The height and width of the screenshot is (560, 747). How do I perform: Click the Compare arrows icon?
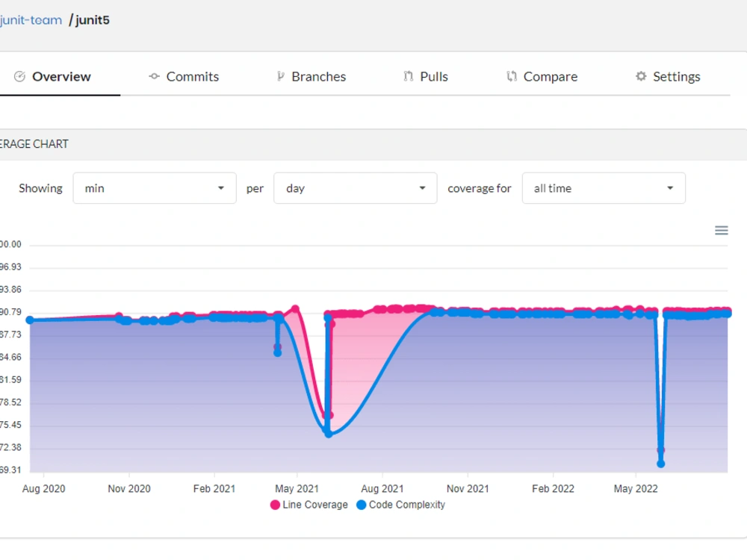coord(512,76)
